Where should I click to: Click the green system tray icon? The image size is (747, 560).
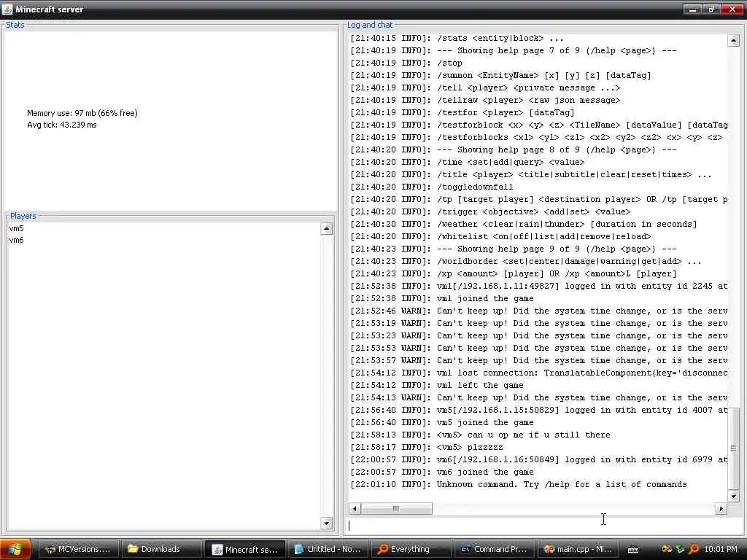pos(680,549)
